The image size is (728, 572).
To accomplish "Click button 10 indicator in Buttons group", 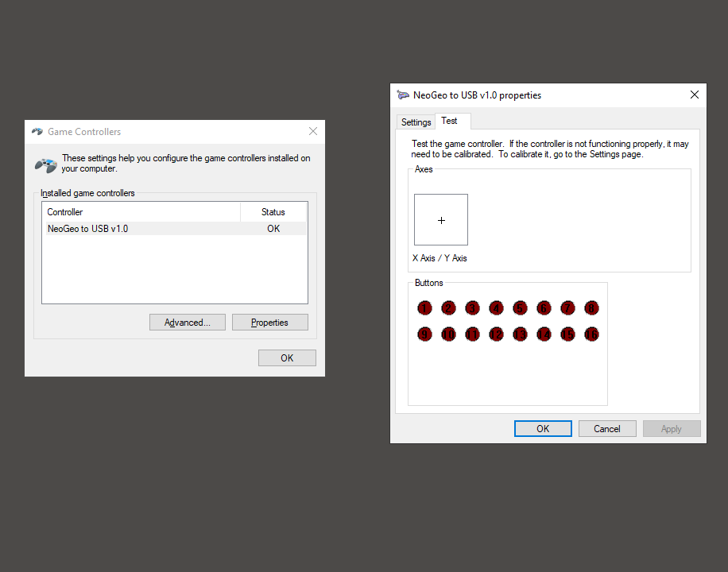I will click(448, 334).
